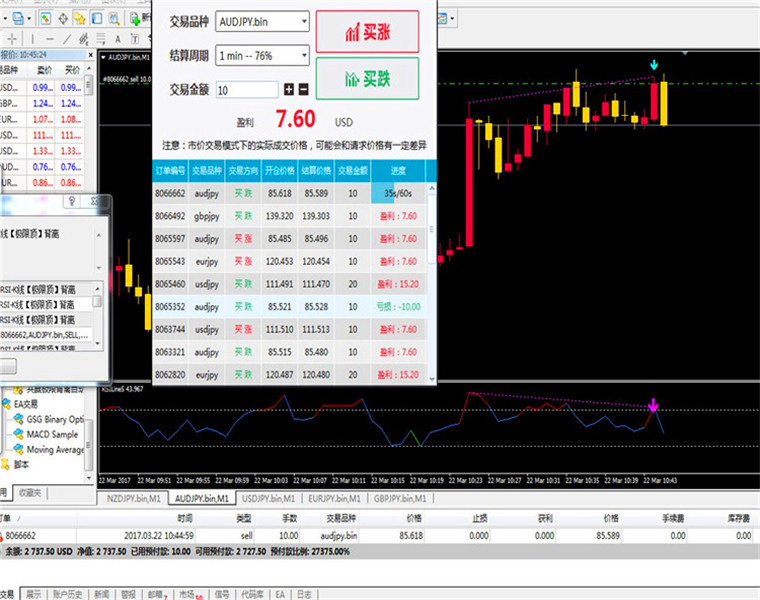The image size is (760, 600).
Task: Select the text label A tool
Action: point(118,39)
